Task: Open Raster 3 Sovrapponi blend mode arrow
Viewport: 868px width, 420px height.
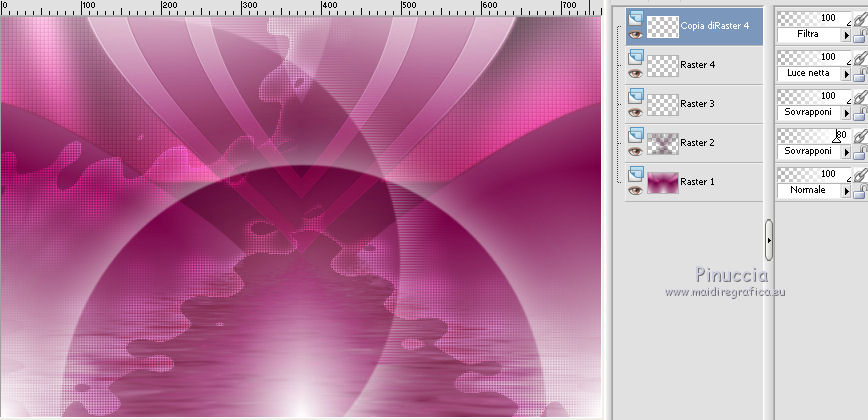Action: click(x=846, y=113)
